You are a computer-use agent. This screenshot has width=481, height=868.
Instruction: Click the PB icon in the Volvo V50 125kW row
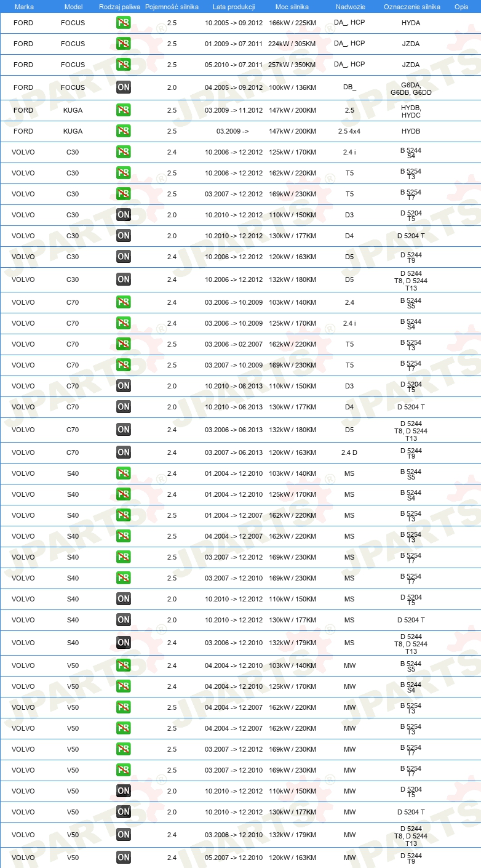(x=124, y=686)
